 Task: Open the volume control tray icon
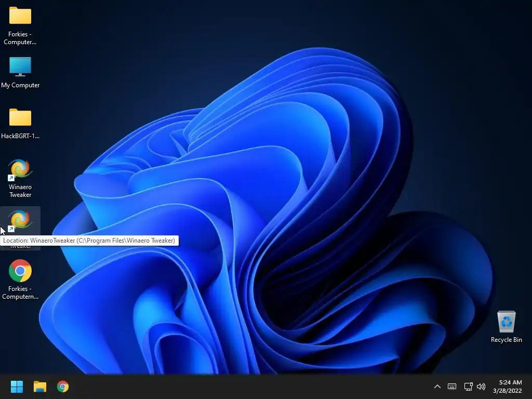481,387
